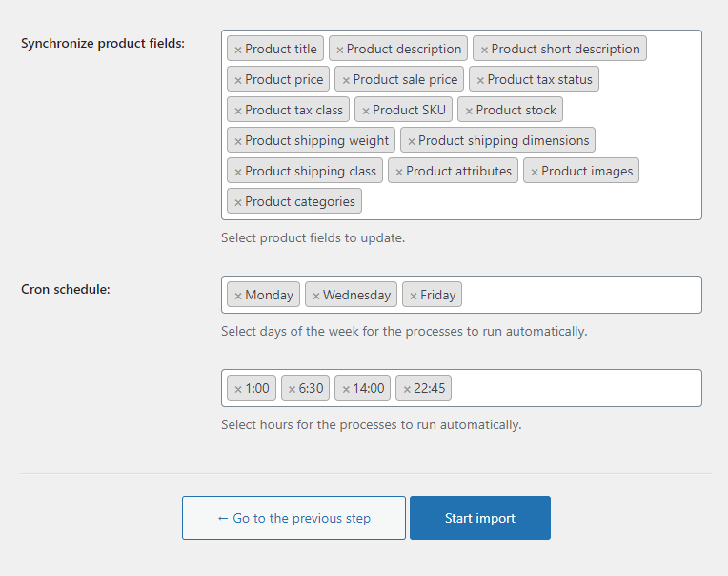Remove the 1:00 hour tag
This screenshot has width=728, height=576.
point(237,389)
